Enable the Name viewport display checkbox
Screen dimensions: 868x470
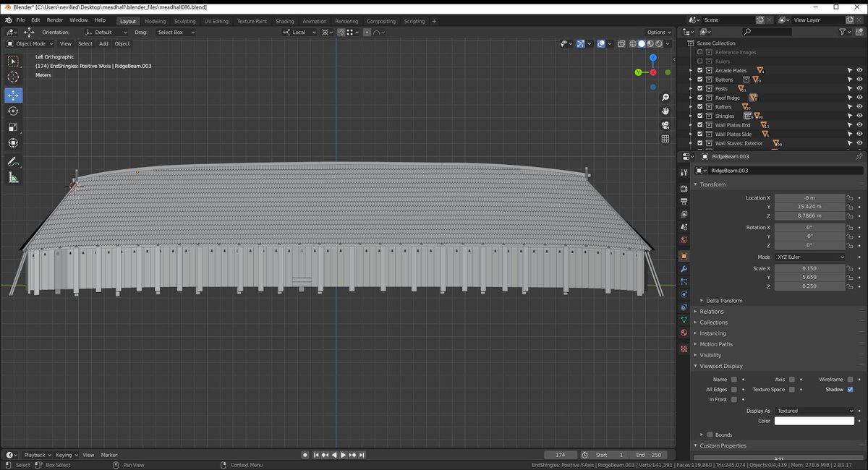tap(734, 379)
